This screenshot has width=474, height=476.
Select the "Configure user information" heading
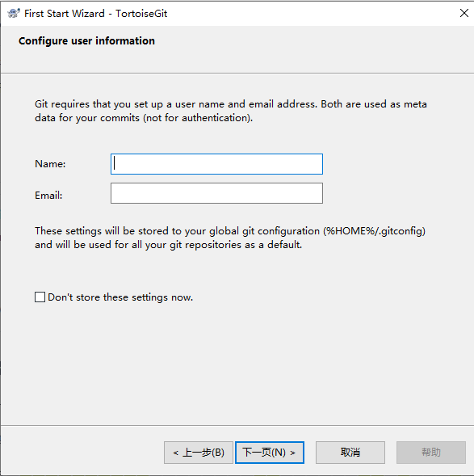click(86, 40)
